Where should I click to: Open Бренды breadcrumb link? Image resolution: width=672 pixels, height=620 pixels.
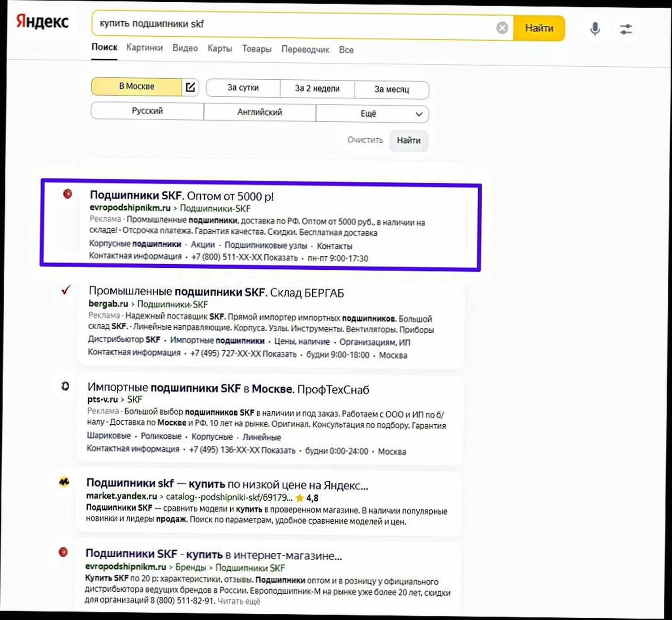tap(190, 567)
